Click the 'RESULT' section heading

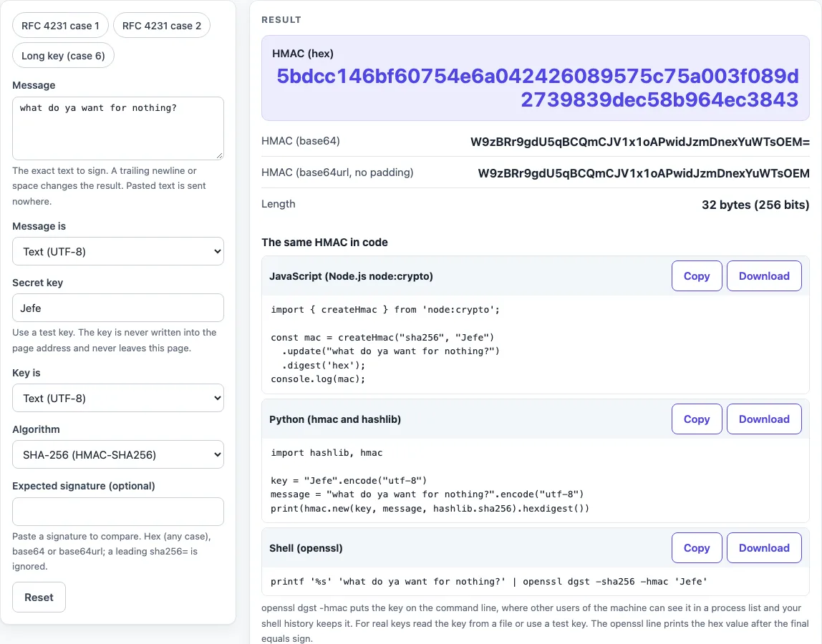(x=281, y=20)
